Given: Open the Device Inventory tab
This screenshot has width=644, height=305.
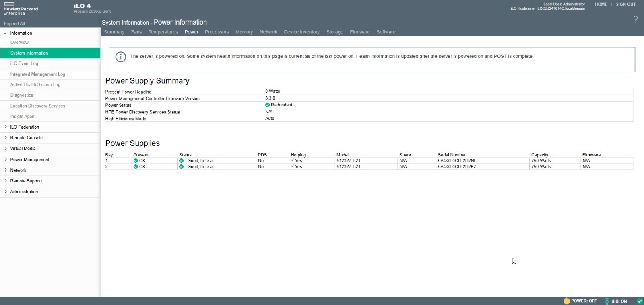Looking at the screenshot, I should (x=301, y=32).
